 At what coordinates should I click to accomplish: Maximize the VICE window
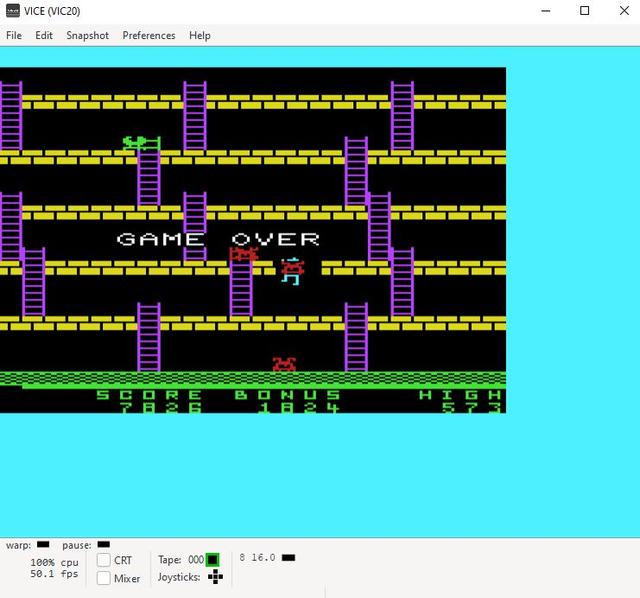click(x=584, y=11)
